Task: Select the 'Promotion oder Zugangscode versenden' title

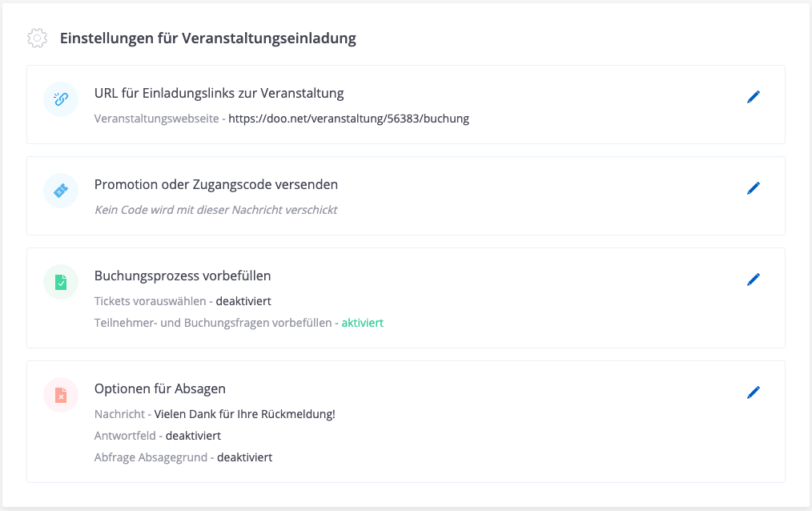Action: (x=216, y=184)
